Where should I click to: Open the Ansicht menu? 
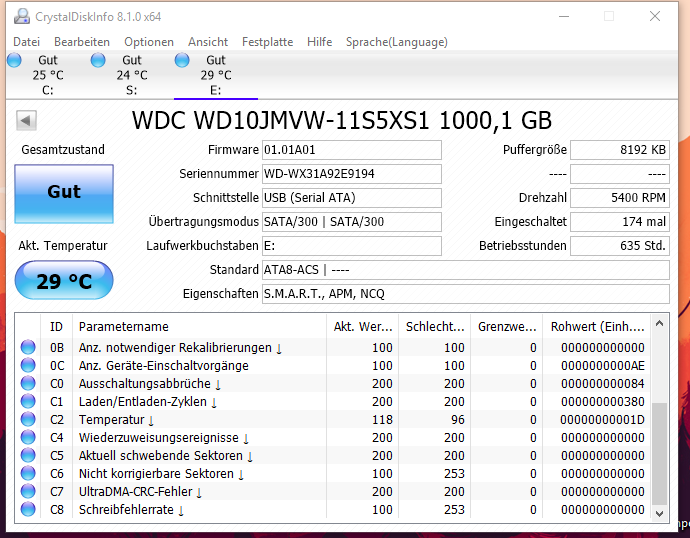208,42
